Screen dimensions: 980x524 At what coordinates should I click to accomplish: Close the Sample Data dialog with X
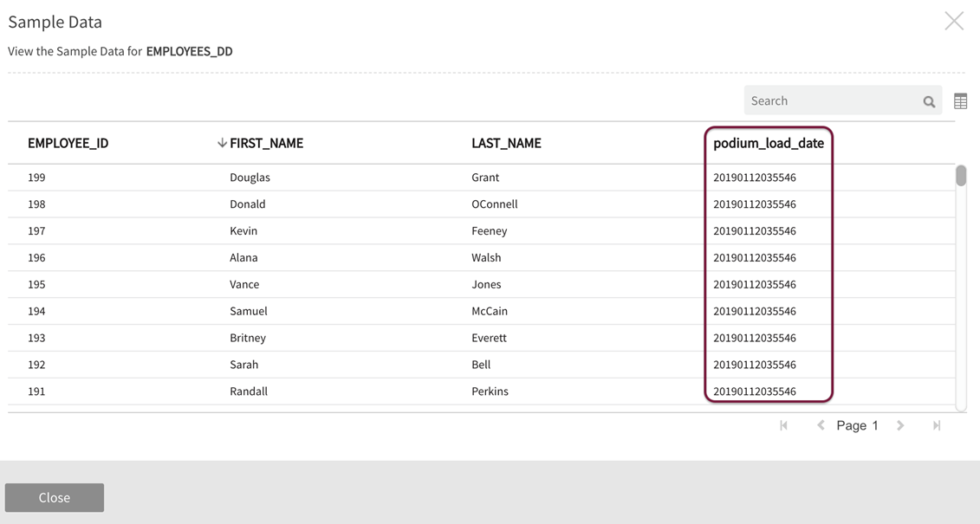tap(953, 22)
